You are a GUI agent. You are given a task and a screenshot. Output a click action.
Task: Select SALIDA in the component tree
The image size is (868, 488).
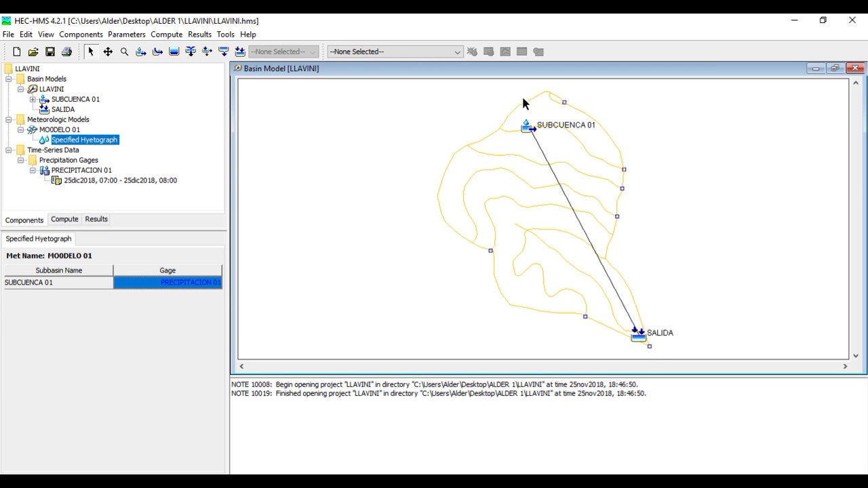63,109
